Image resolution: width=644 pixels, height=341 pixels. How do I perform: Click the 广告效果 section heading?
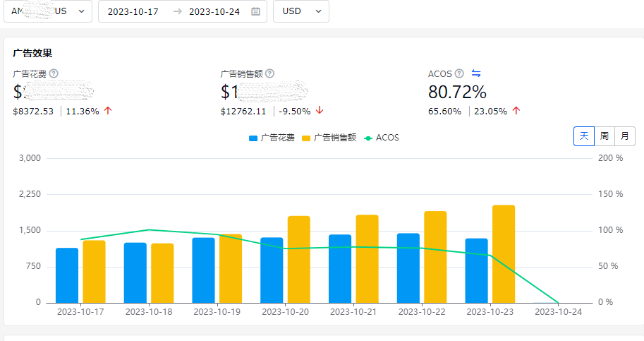(32, 53)
